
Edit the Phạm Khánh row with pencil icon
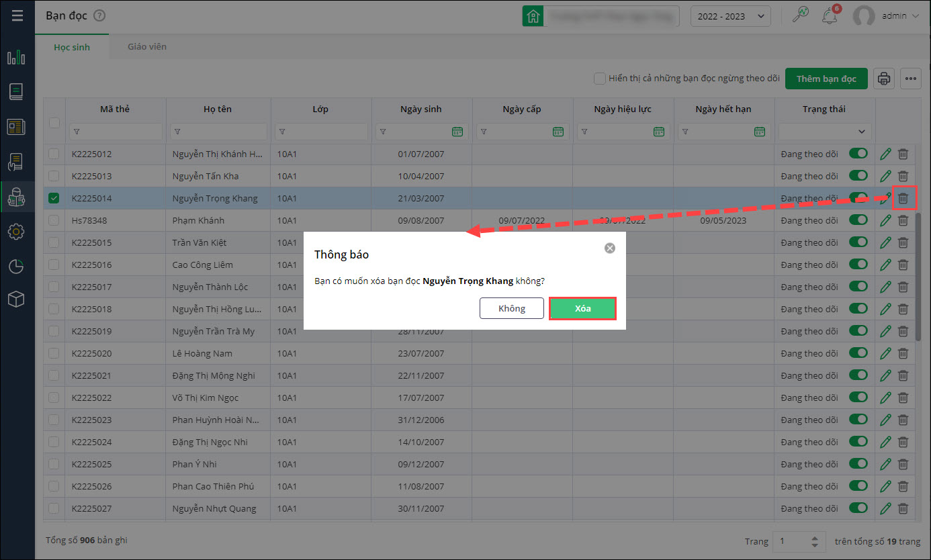pos(885,220)
